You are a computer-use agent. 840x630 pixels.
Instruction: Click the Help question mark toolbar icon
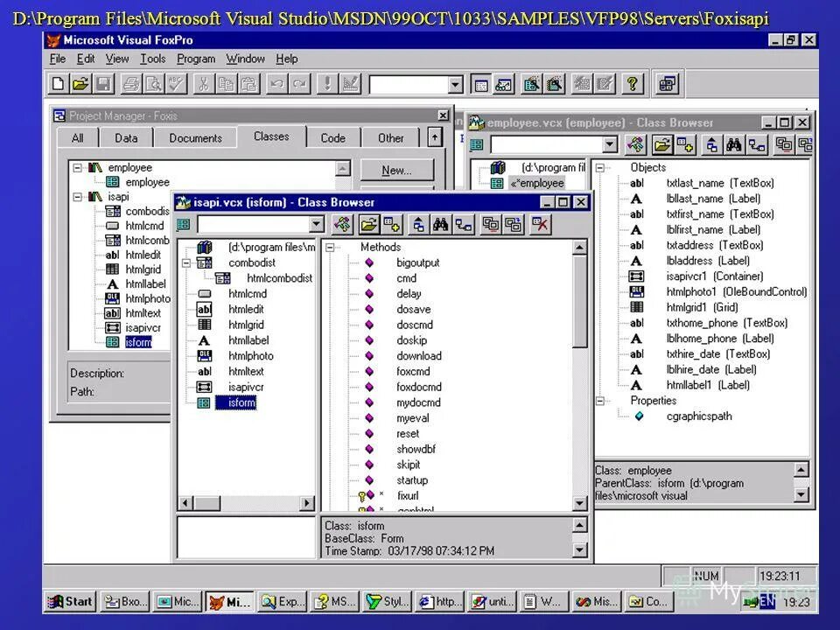tap(632, 84)
